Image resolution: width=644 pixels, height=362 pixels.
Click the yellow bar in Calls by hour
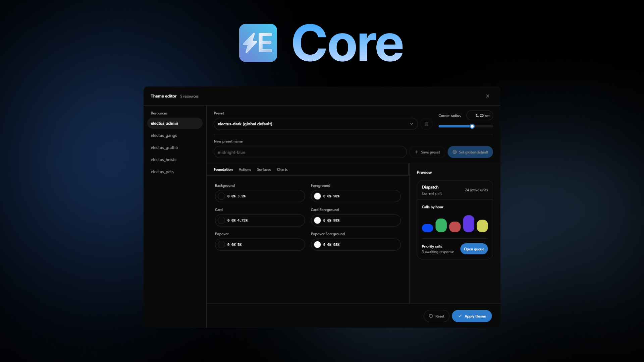click(482, 226)
